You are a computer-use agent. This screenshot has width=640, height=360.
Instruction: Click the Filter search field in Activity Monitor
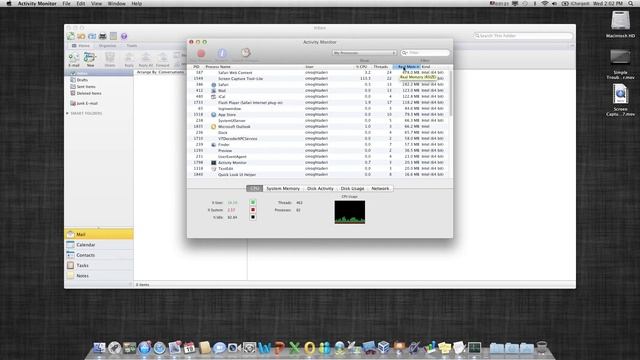[425, 53]
